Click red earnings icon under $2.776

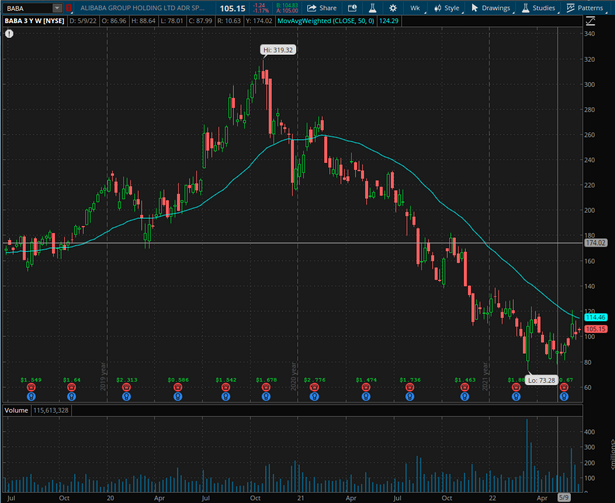(314, 388)
